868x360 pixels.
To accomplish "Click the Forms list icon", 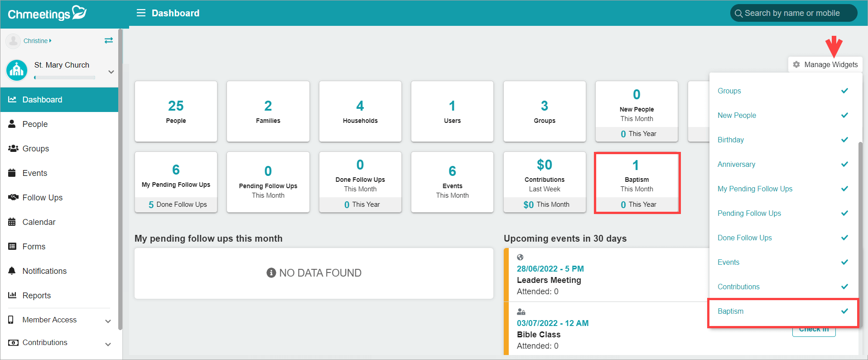I will point(12,246).
